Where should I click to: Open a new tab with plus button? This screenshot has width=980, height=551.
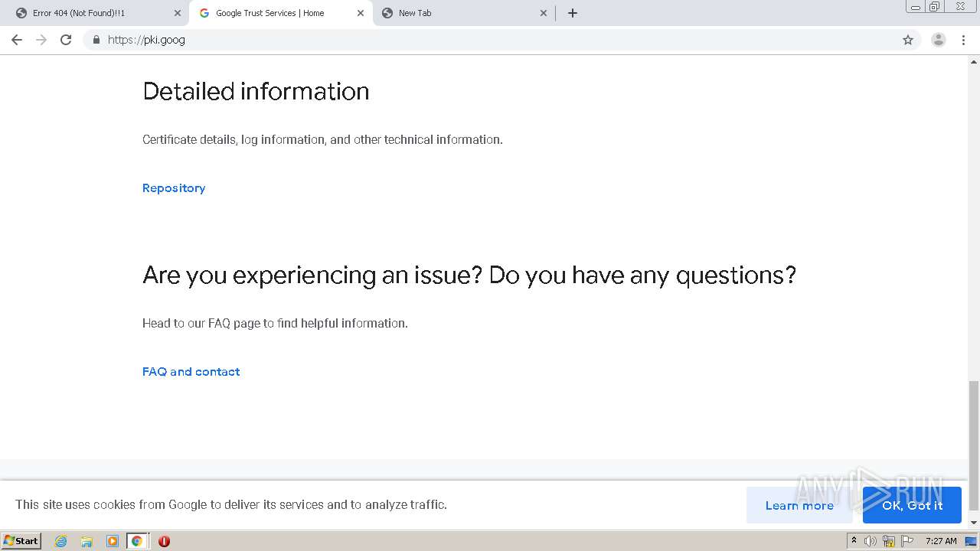573,13
